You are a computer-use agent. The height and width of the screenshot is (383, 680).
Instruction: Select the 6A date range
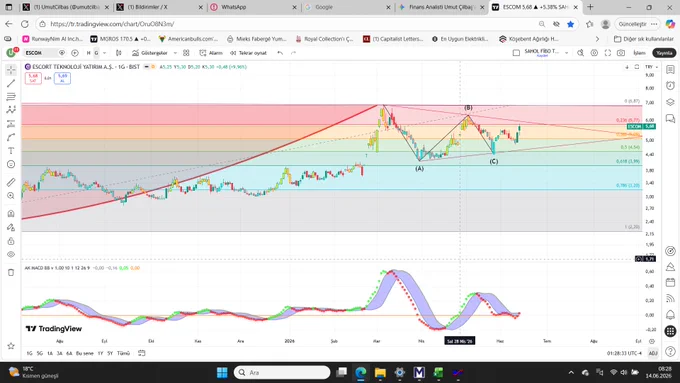tap(69, 354)
